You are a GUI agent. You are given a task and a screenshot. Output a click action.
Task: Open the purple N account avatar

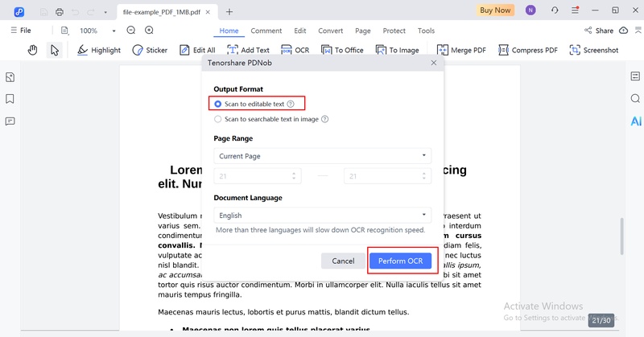coord(530,10)
